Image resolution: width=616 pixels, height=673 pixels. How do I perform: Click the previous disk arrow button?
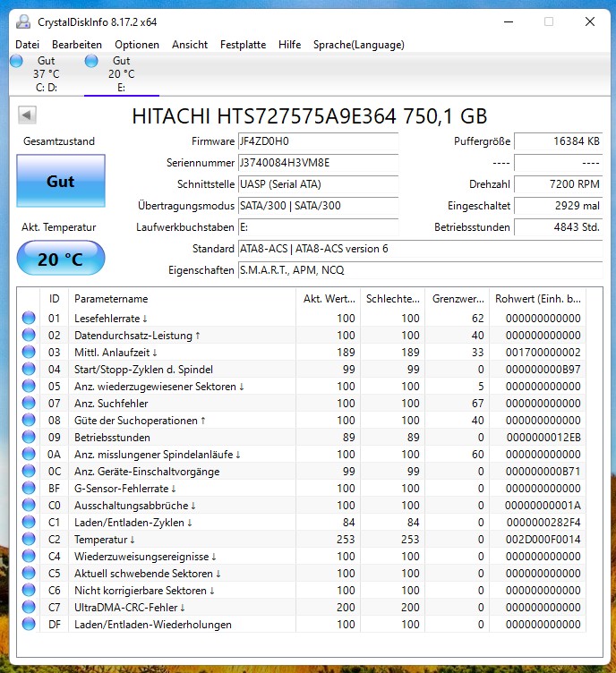[x=27, y=115]
